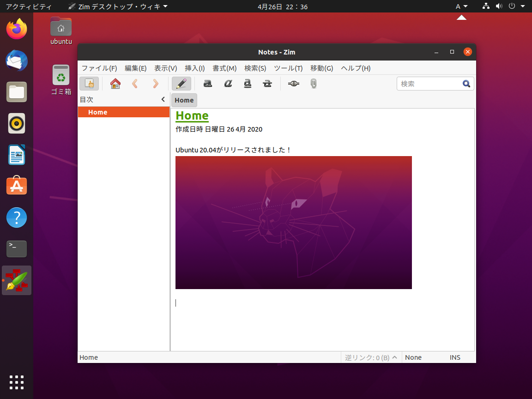Screen dimensions: 532x399
Task: Navigate forward with the right arrow
Action: point(155,84)
